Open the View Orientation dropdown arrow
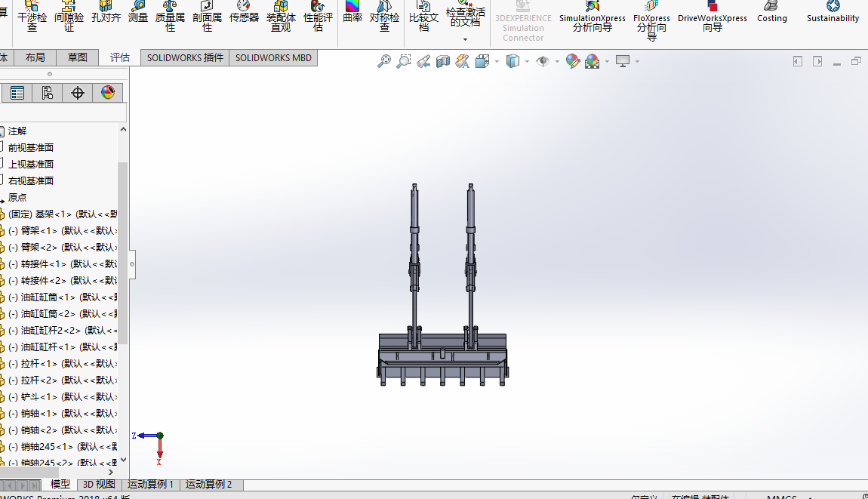The width and height of the screenshot is (868, 499). (x=497, y=61)
